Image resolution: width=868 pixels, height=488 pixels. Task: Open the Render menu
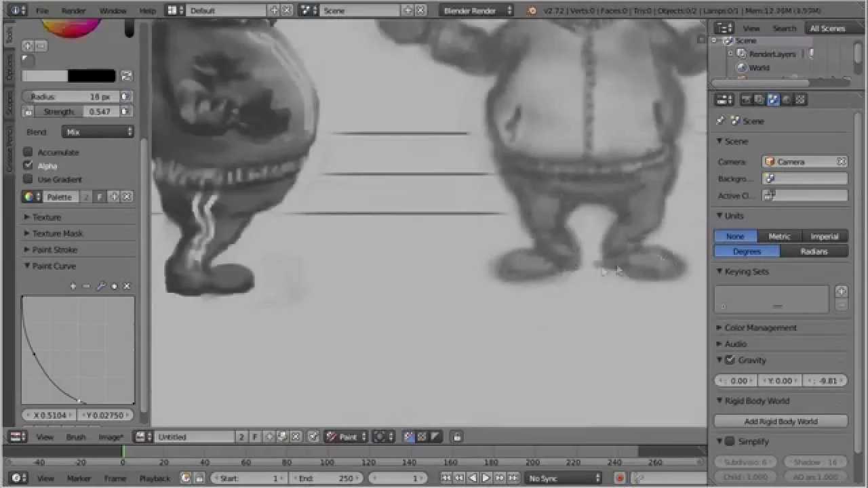point(73,11)
